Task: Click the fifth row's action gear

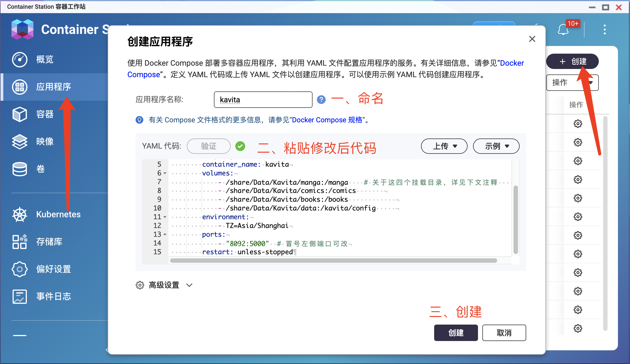Action: pyautogui.click(x=578, y=198)
